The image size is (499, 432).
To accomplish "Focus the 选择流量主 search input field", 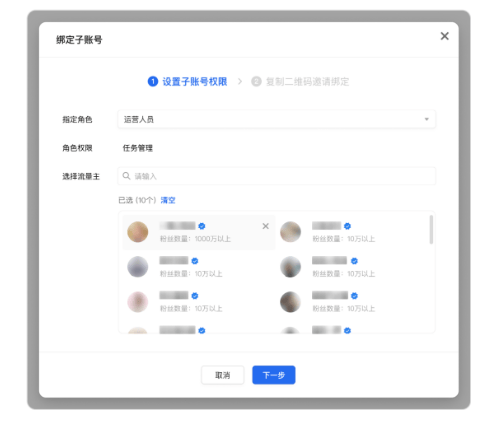I will tap(276, 176).
